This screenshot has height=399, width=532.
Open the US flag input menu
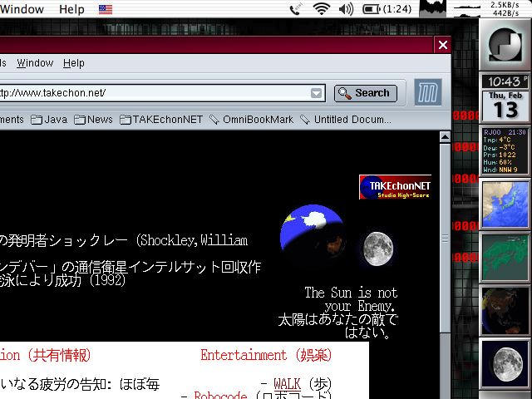pos(106,9)
